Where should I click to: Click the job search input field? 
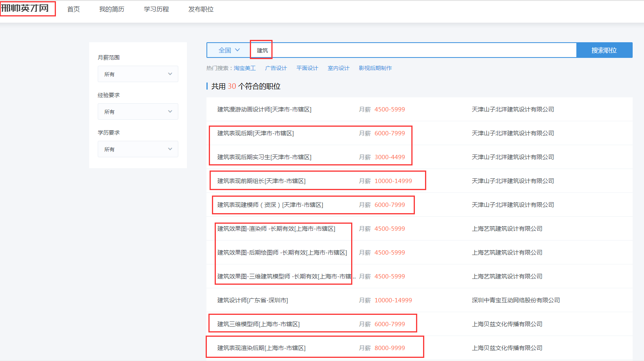[x=422, y=50]
